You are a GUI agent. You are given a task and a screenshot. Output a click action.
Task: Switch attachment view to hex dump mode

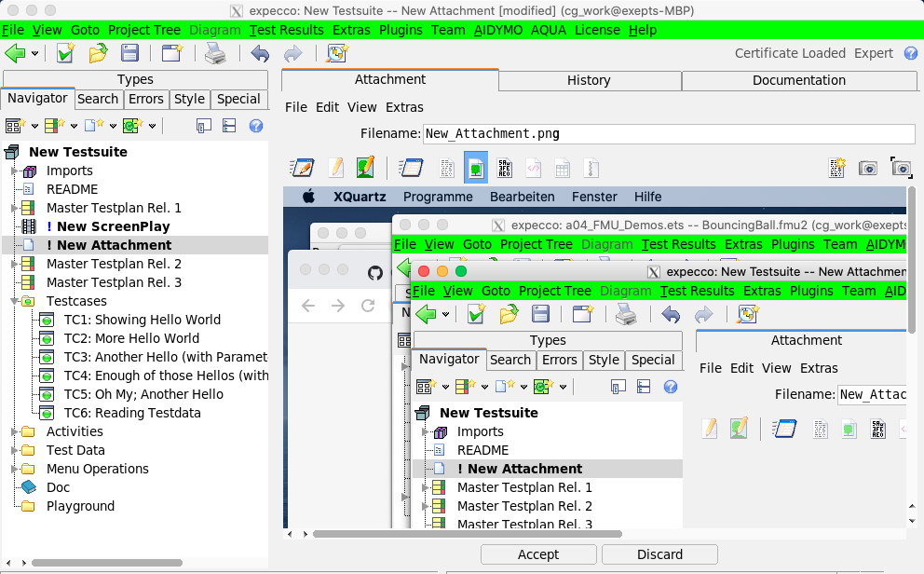(504, 168)
